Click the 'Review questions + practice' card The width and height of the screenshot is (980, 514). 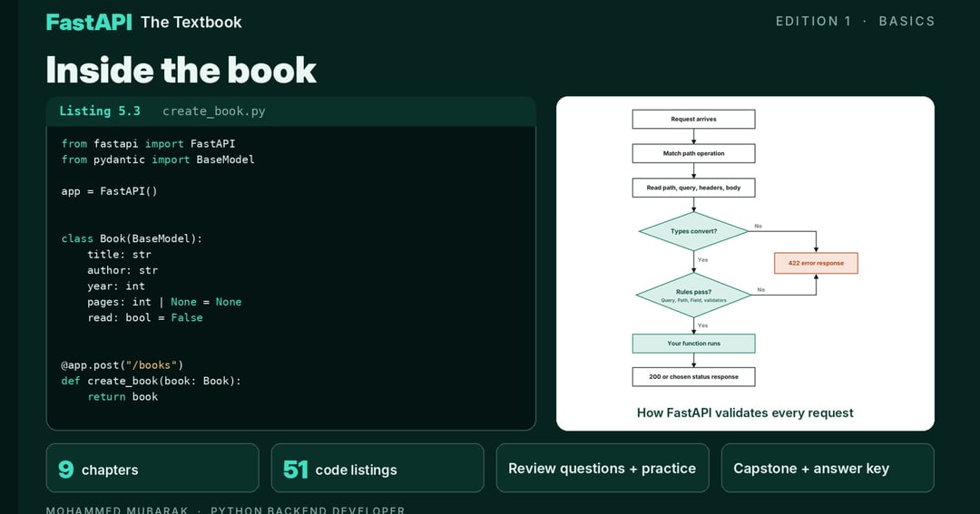click(603, 469)
